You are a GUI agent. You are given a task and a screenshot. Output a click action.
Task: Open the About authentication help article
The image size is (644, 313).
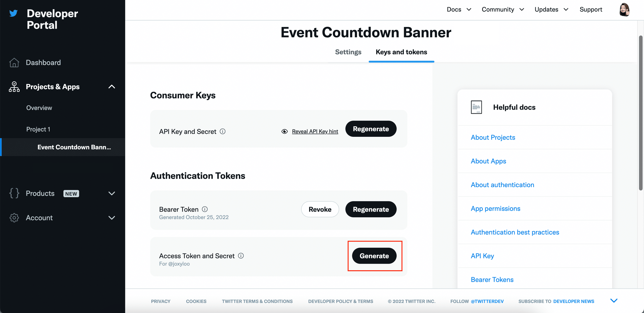point(502,185)
